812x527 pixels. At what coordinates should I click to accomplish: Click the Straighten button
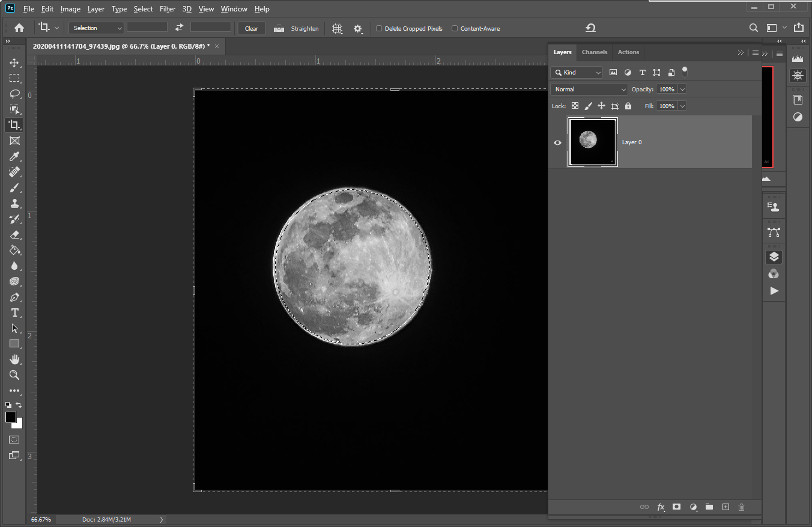pyautogui.click(x=296, y=28)
